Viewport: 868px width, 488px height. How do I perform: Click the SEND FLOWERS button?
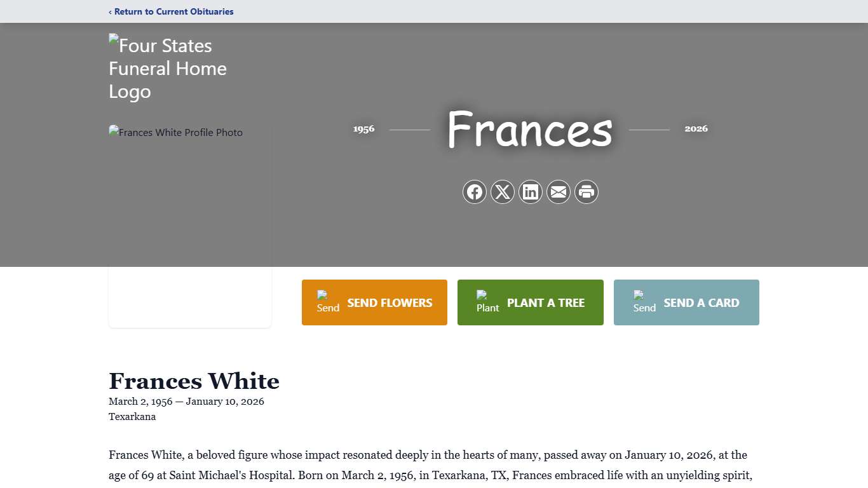click(x=374, y=302)
